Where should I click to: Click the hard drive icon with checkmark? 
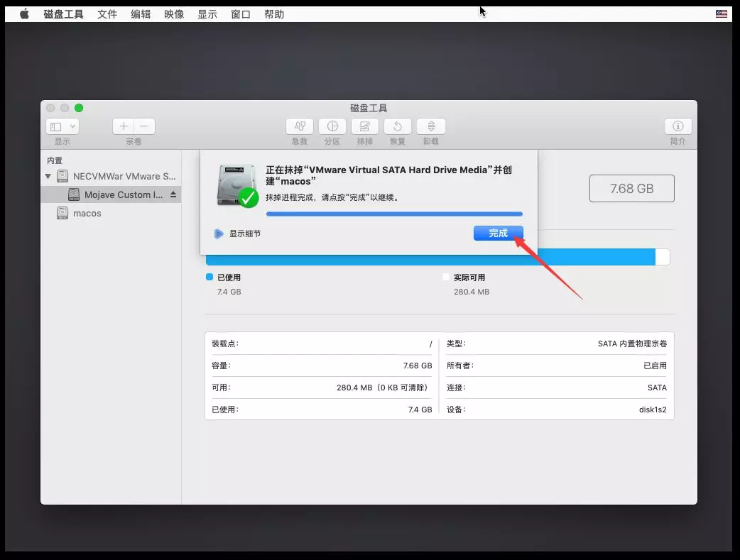point(238,186)
